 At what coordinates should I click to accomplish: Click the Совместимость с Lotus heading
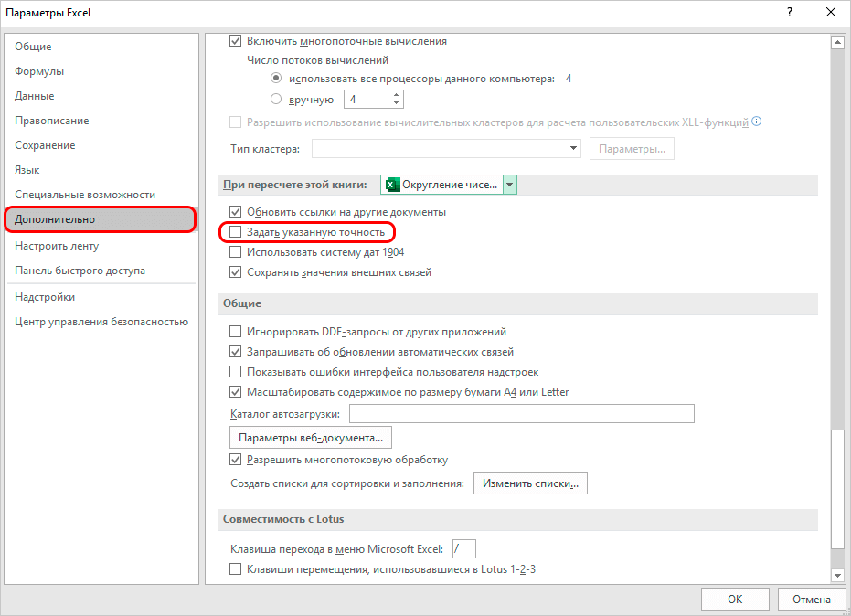click(283, 519)
